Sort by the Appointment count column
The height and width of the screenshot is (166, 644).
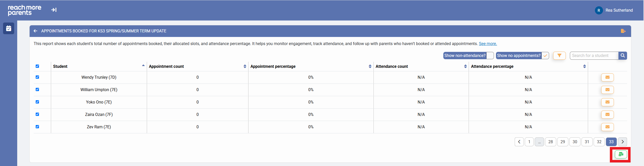point(245,66)
